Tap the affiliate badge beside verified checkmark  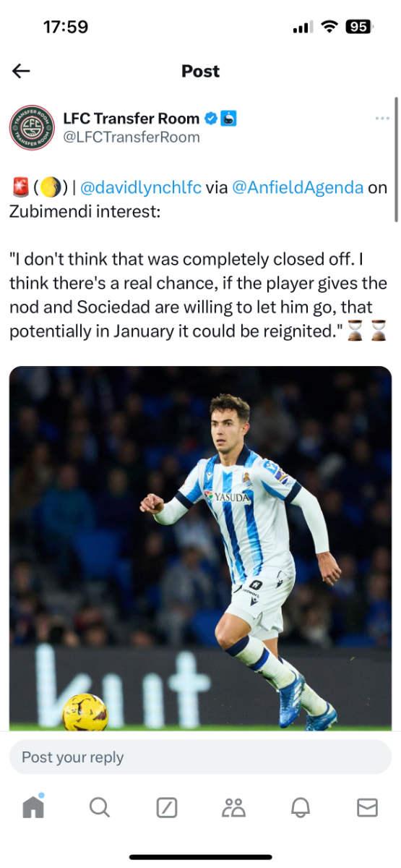(228, 119)
